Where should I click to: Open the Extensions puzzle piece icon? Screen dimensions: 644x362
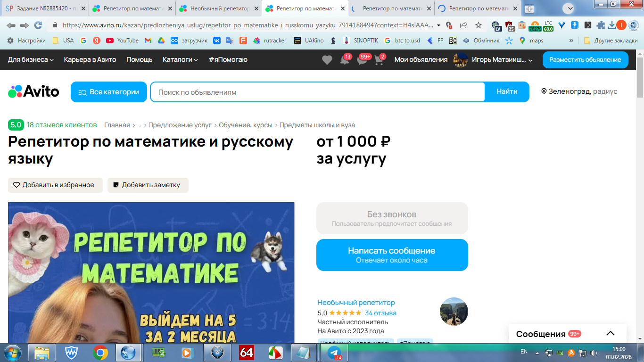[x=601, y=25]
